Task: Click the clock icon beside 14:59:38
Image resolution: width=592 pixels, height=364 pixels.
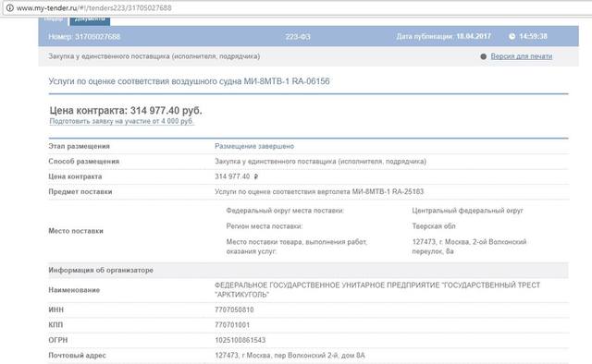Action: pos(512,36)
